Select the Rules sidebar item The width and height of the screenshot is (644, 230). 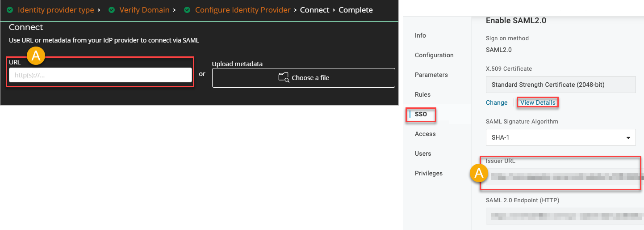tap(422, 94)
